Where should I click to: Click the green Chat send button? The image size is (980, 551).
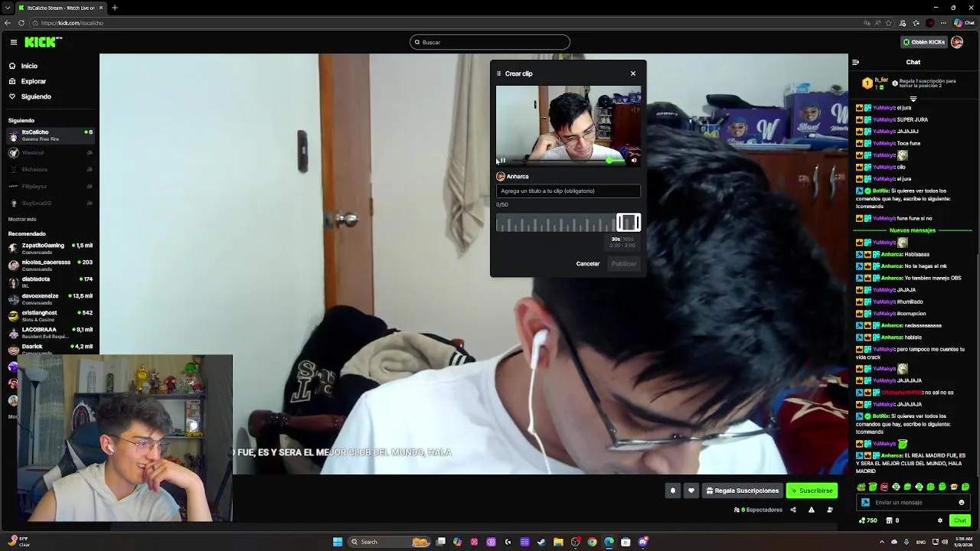pyautogui.click(x=960, y=520)
